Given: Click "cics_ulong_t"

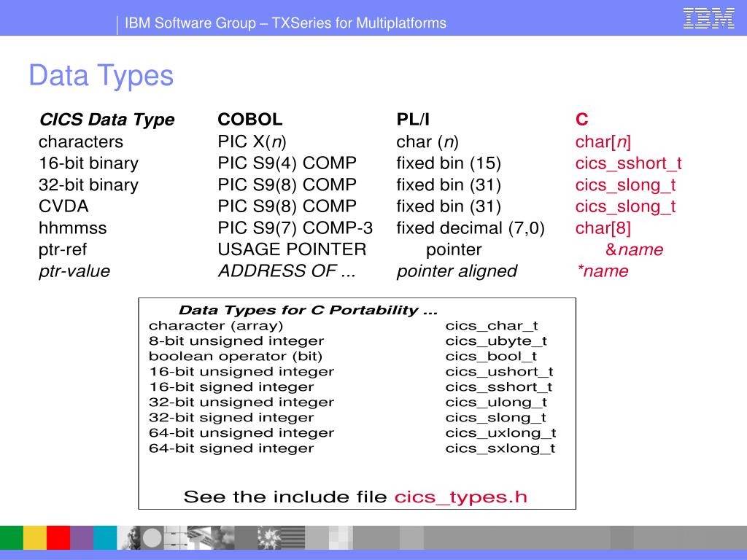Looking at the screenshot, I should click(x=496, y=402).
